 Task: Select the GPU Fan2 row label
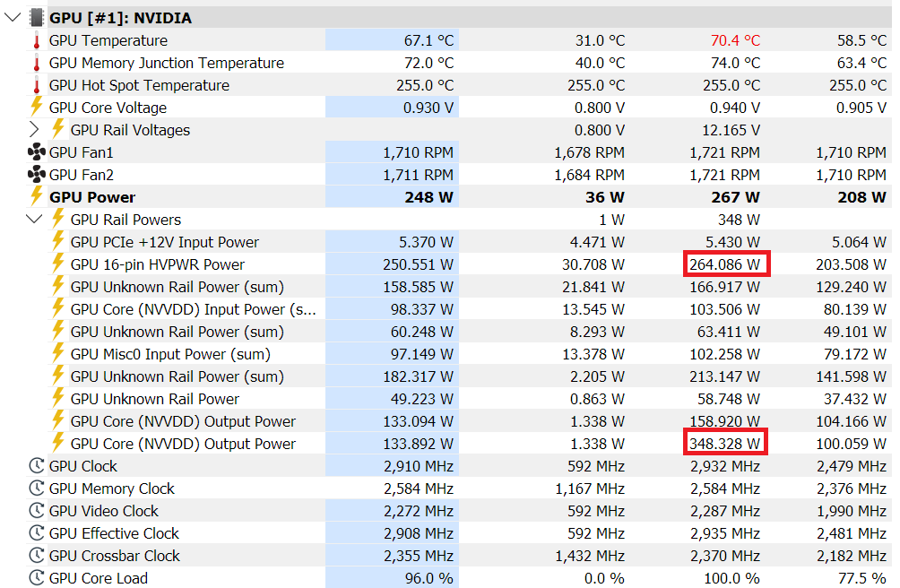(81, 175)
